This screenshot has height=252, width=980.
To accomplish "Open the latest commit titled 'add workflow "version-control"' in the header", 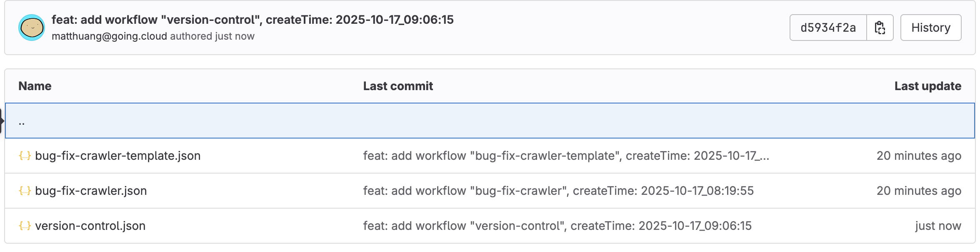I will 252,20.
